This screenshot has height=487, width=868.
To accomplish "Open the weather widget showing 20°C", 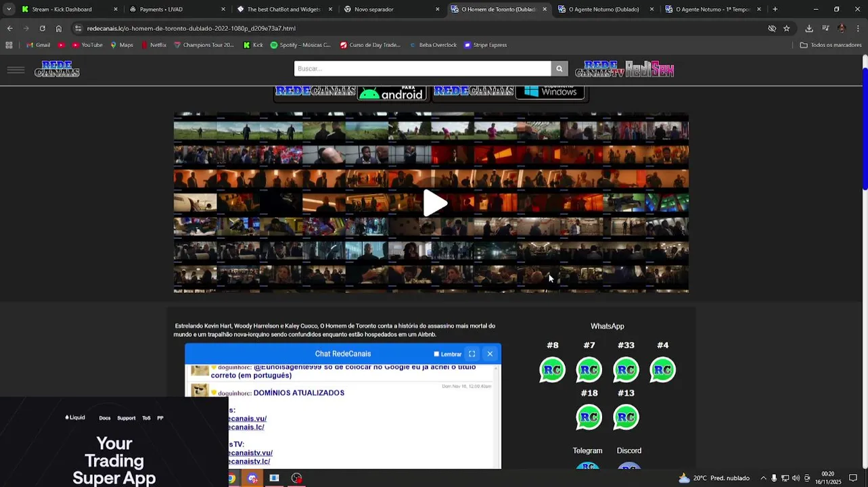I will (x=714, y=478).
